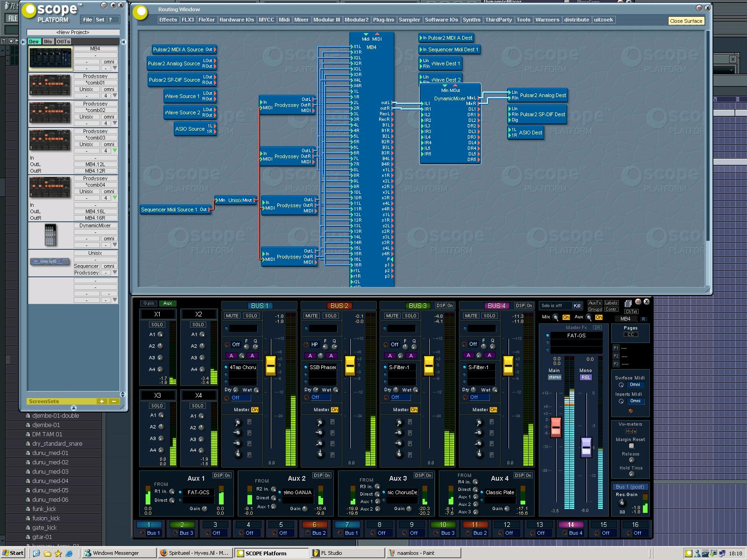Click FL Studio's file menu icon
The image size is (747, 560).
click(x=12, y=18)
